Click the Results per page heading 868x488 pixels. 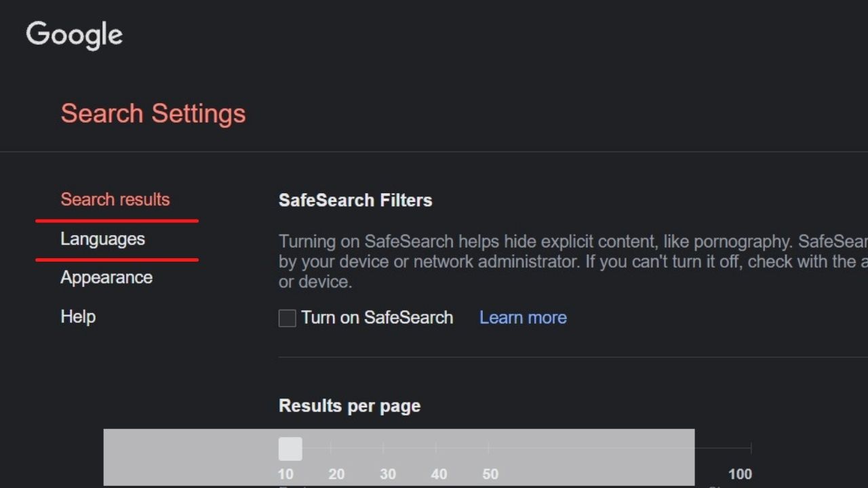pyautogui.click(x=350, y=406)
